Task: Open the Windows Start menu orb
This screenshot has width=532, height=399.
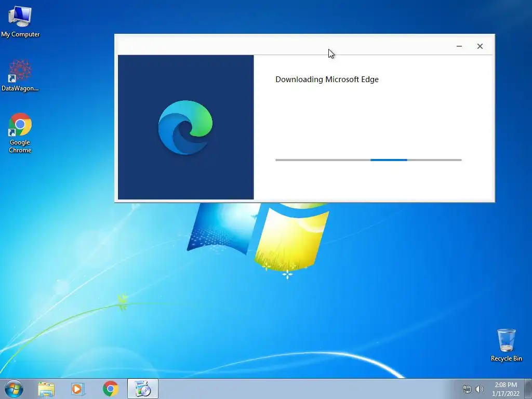Action: tap(14, 389)
